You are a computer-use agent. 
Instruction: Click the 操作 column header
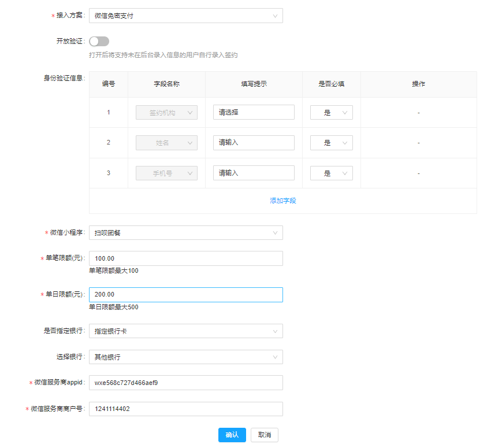click(418, 84)
